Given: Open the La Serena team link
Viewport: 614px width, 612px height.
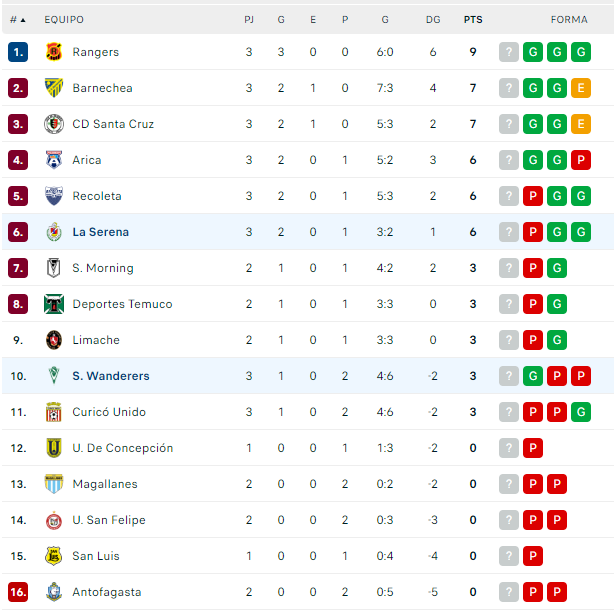Looking at the screenshot, I should click(x=101, y=232).
